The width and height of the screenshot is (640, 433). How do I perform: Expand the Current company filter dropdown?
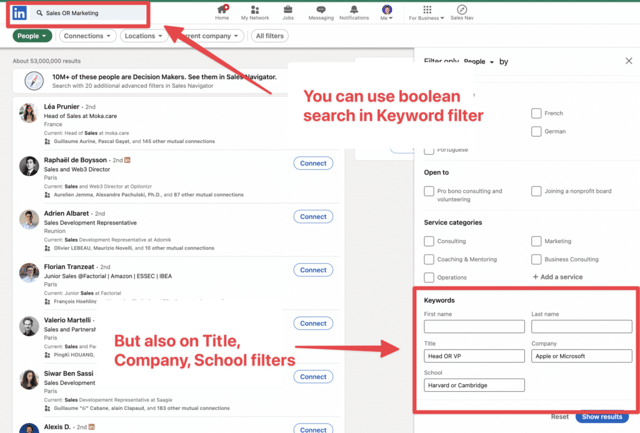click(x=210, y=36)
